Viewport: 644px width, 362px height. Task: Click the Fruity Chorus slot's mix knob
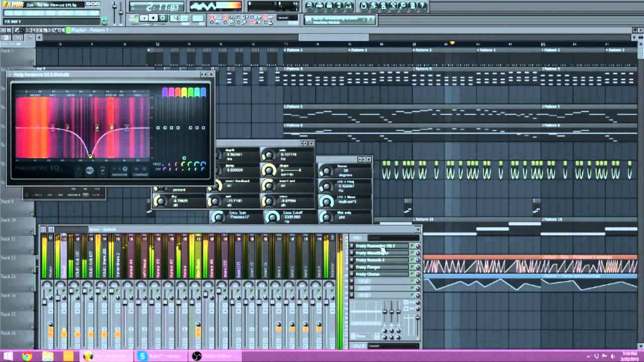pos(417,274)
